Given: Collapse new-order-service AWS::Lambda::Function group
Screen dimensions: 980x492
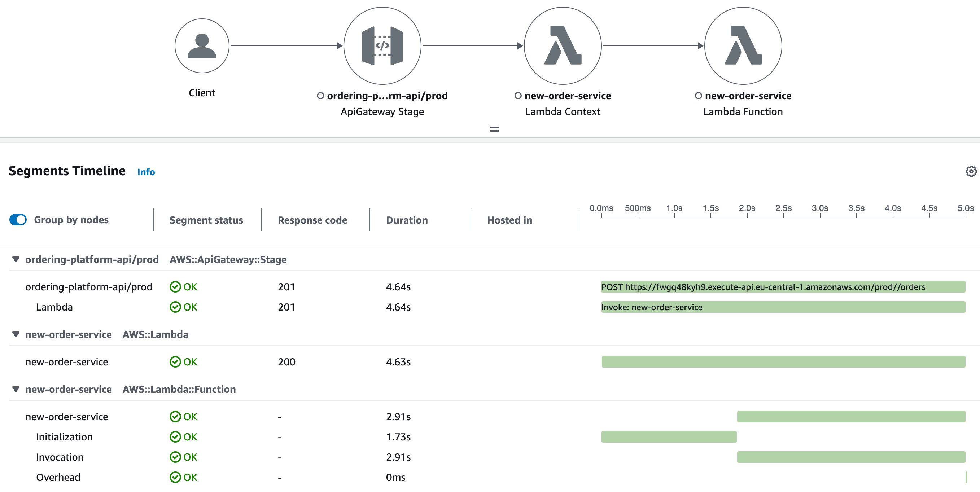Looking at the screenshot, I should 16,389.
